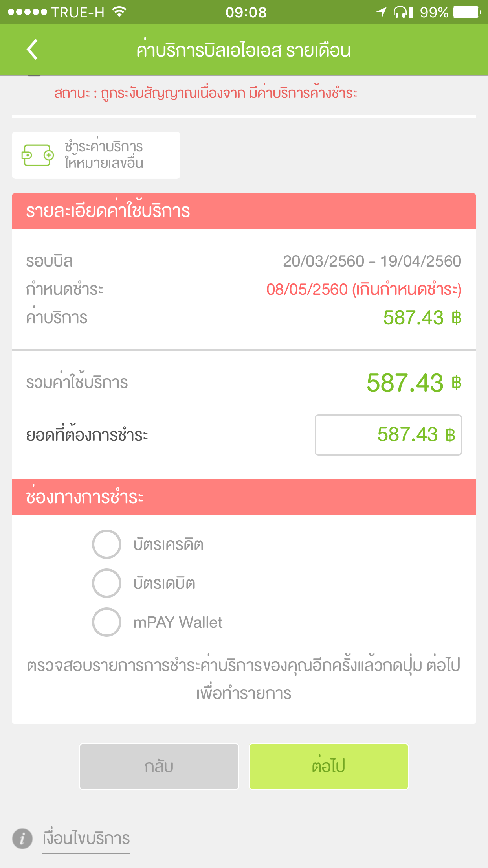Tap the page title ค่าบริการบิลเอไอเอส รายเดือน
Screen dimensions: 488x868
coord(244,50)
